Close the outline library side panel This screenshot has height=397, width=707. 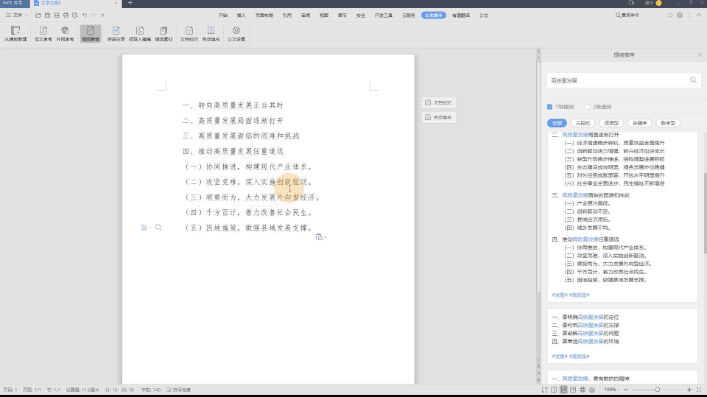click(x=700, y=55)
